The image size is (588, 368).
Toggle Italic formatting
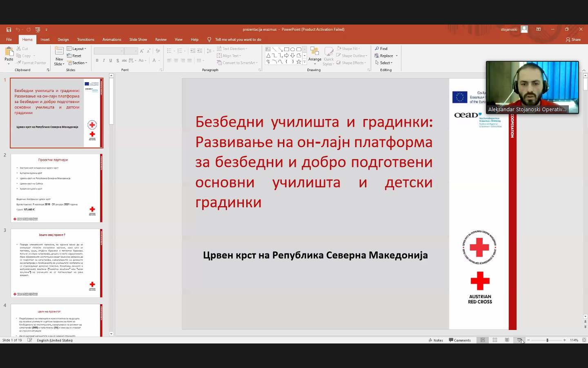pyautogui.click(x=104, y=61)
